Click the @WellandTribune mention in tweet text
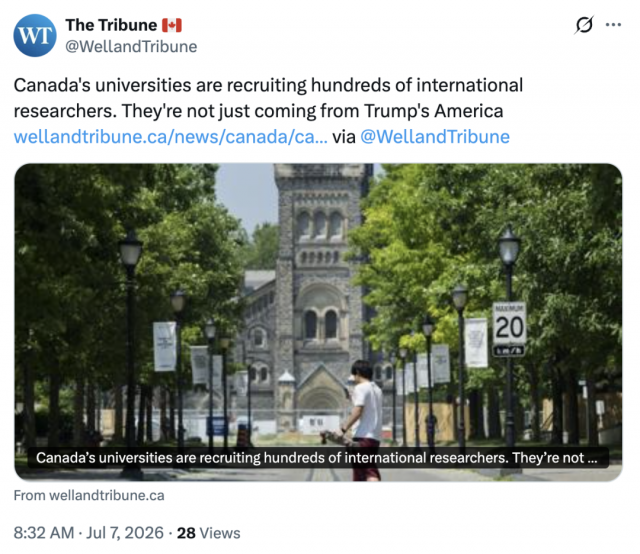The image size is (640, 554). pos(435,137)
